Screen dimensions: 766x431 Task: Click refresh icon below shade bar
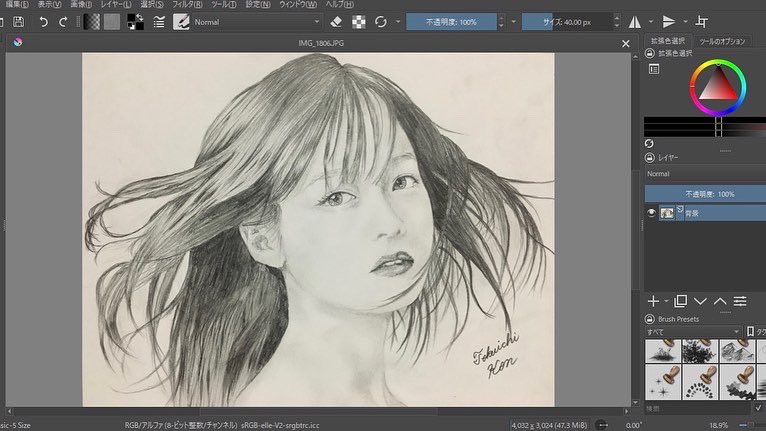(x=649, y=143)
